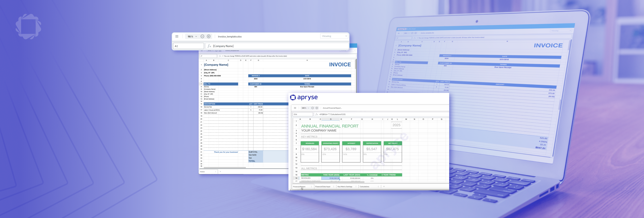Select the fx icon next to [Company Name] formula
Screen dimensions: 644x218
point(209,46)
